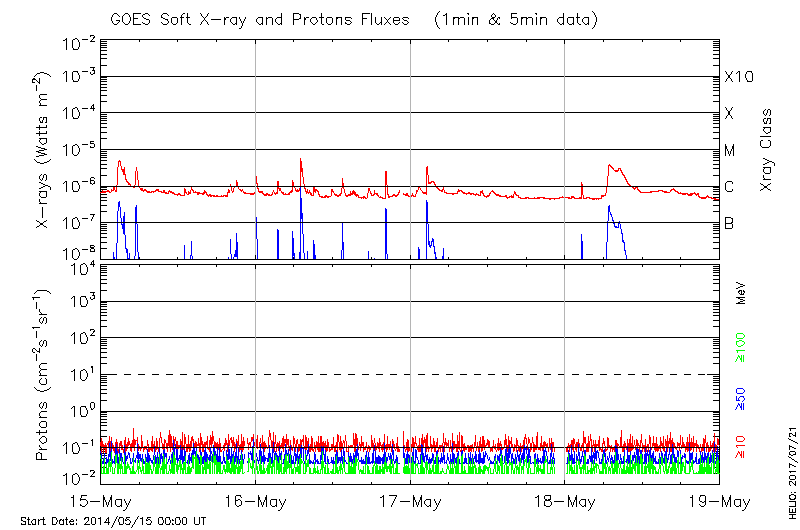800x530 pixels.
Task: Click the 15-May x-axis tick label
Action: [x=102, y=501]
